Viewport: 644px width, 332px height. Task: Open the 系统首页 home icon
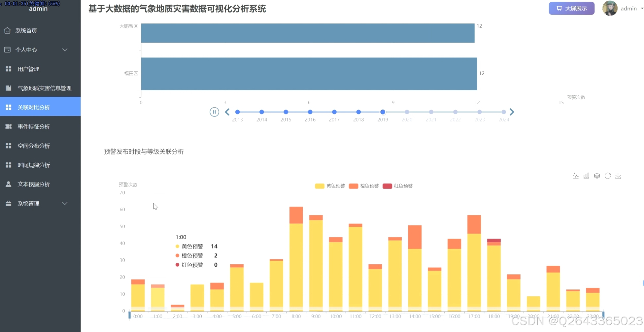point(7,30)
